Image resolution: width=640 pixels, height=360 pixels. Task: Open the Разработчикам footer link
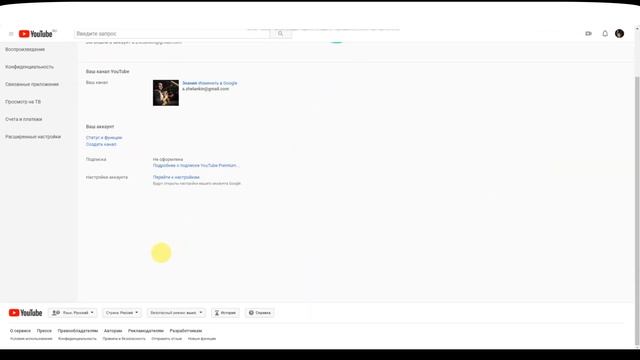(x=186, y=331)
